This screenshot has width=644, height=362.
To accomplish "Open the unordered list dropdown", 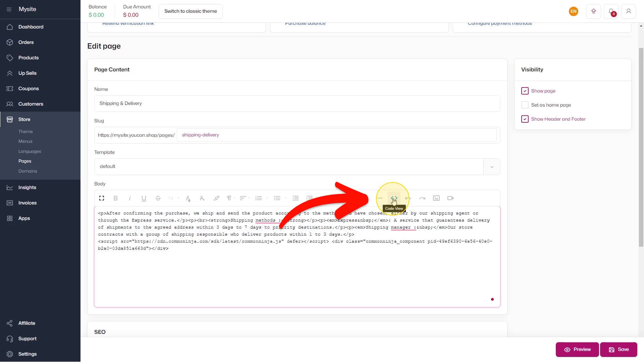I will (x=280, y=198).
